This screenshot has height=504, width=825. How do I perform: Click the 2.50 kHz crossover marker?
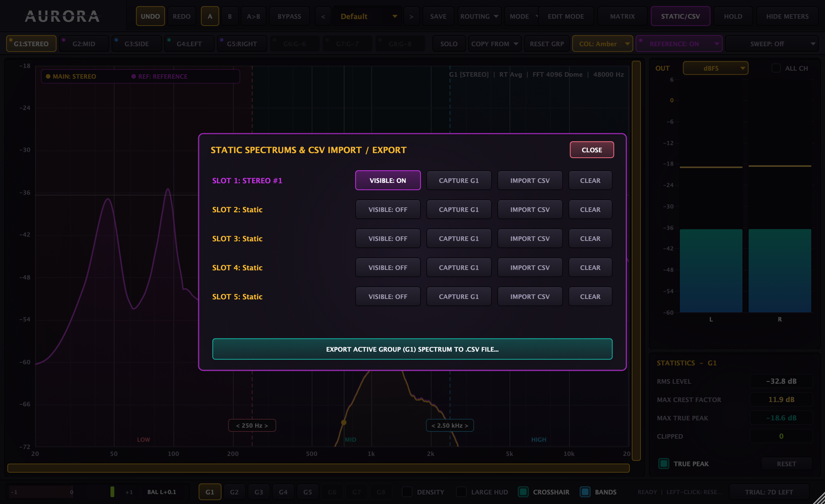coord(450,425)
